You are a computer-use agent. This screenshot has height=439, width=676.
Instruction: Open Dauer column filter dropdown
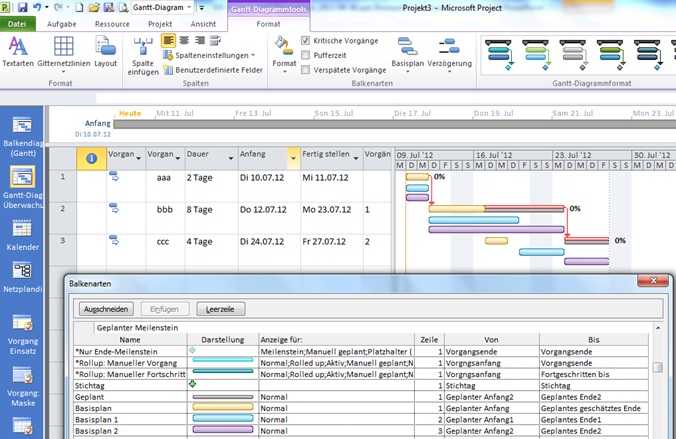pos(231,158)
